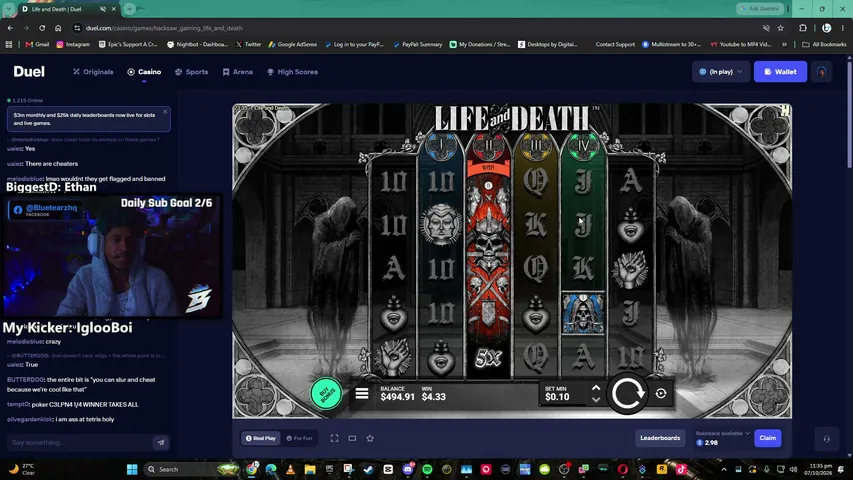Screen dimensions: 853x480
Task: Open the Gmail bookmark
Action: tap(37, 45)
